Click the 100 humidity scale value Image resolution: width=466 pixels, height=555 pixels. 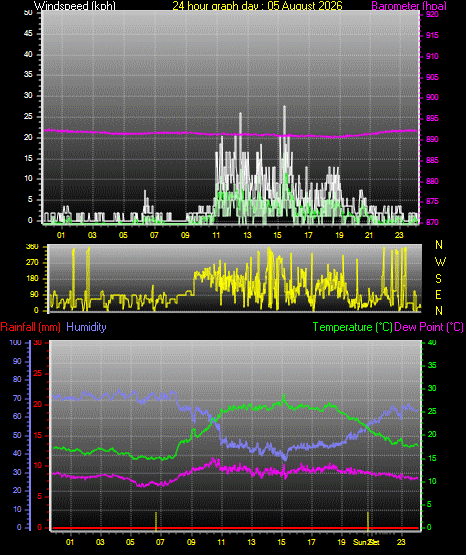(16, 343)
